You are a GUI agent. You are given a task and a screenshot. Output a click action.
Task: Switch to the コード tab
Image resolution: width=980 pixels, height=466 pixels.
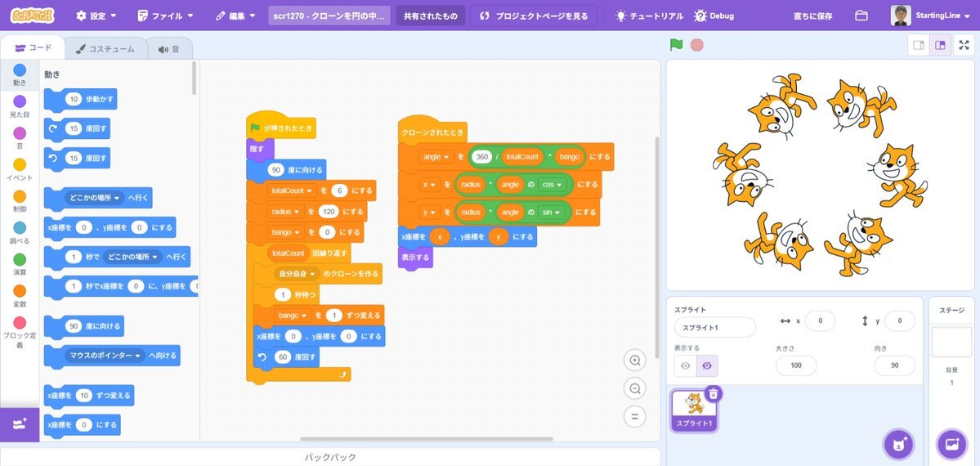click(x=34, y=48)
